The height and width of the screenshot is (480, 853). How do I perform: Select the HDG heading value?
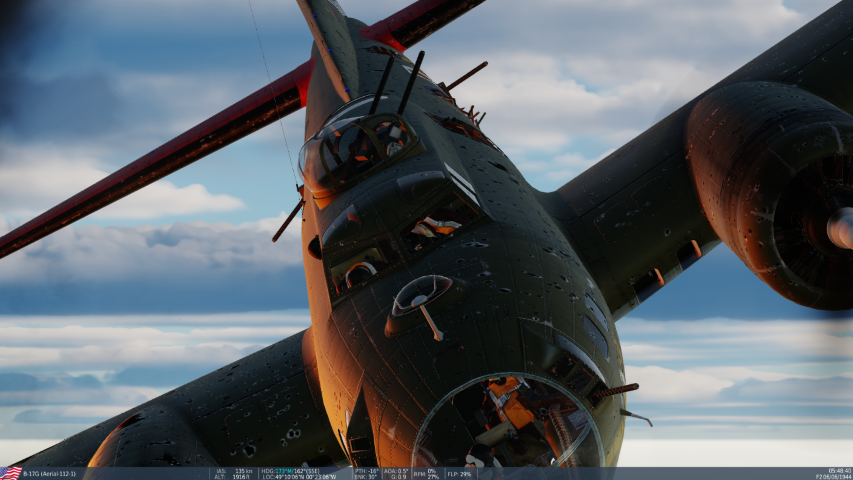click(x=290, y=470)
